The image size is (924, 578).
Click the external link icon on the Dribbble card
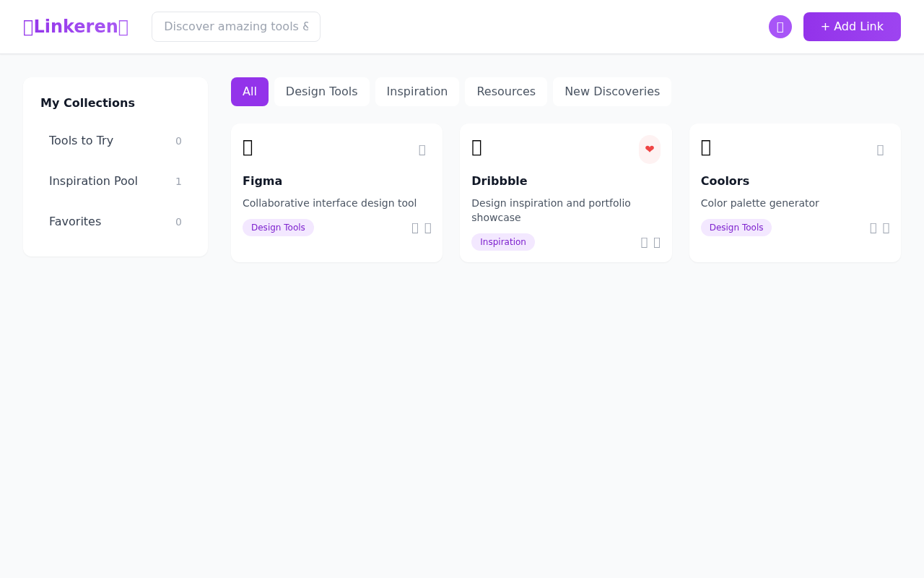coord(644,242)
